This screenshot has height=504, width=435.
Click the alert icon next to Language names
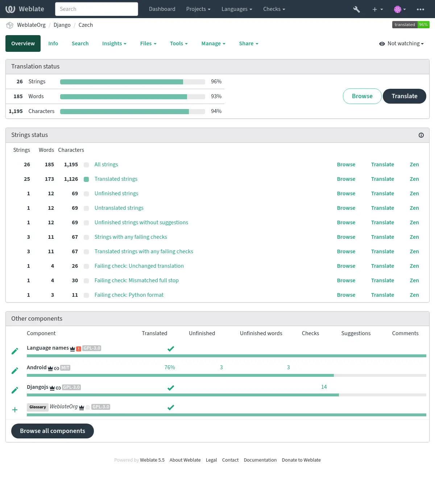click(79, 349)
